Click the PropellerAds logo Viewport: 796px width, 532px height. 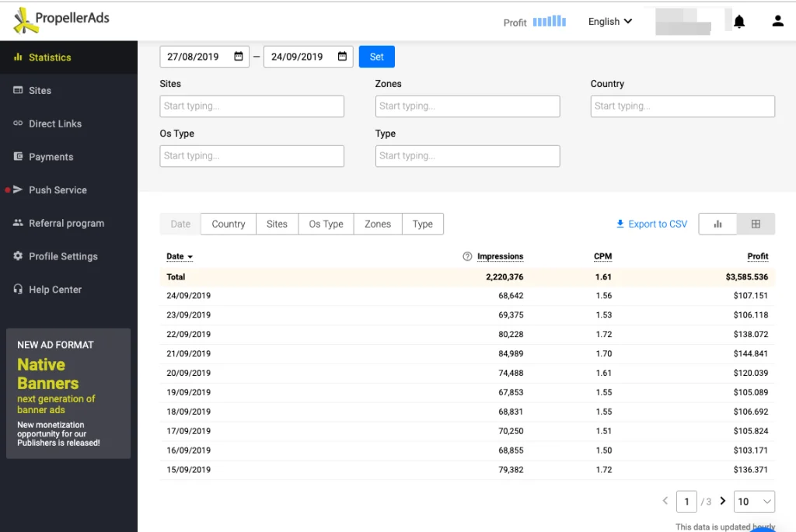tap(64, 20)
